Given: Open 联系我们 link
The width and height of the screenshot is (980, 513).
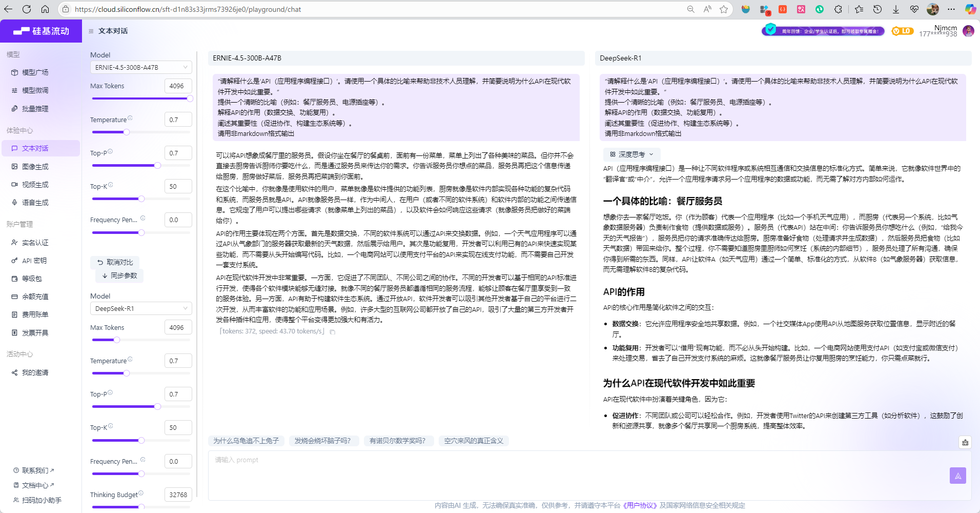Looking at the screenshot, I should point(34,470).
